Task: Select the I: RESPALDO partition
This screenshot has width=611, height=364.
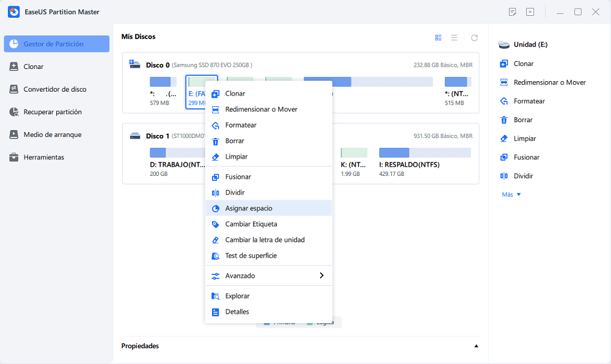Action: pos(425,162)
